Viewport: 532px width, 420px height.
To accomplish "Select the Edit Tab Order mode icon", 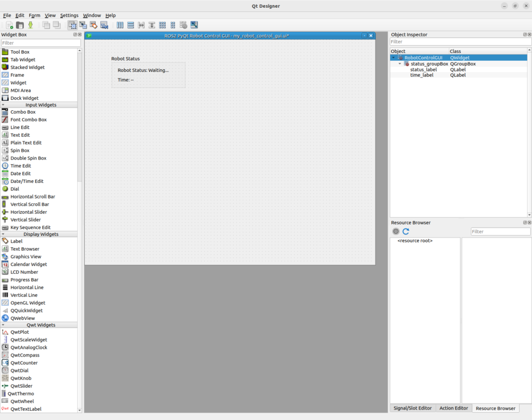I will [x=104, y=25].
